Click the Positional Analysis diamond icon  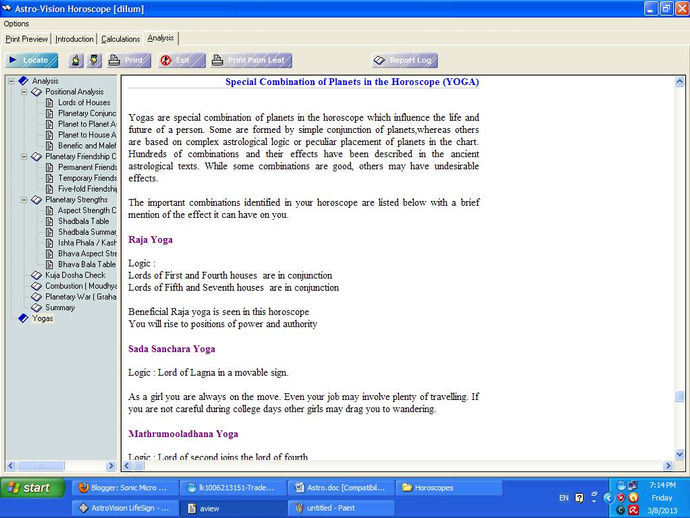click(x=37, y=92)
